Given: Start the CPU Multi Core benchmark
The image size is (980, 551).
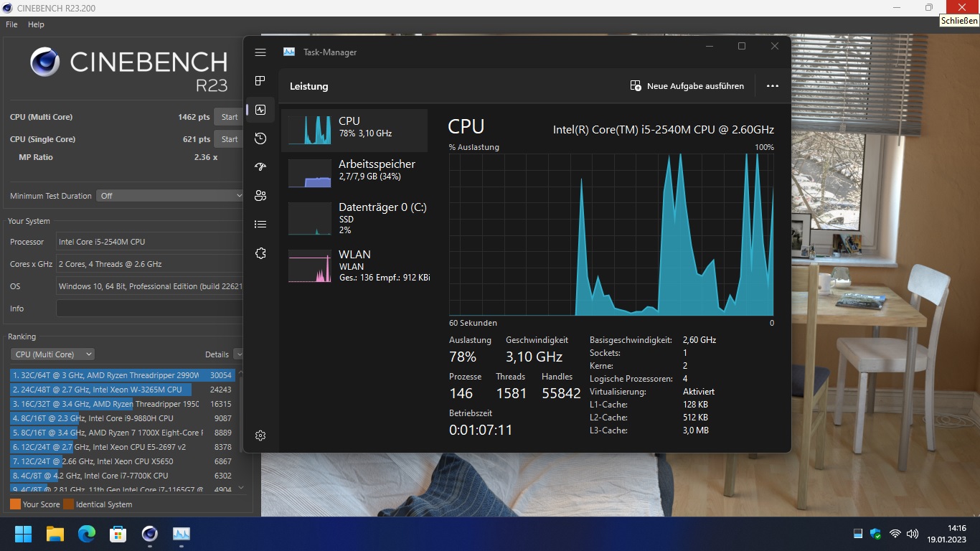Looking at the screenshot, I should point(229,117).
